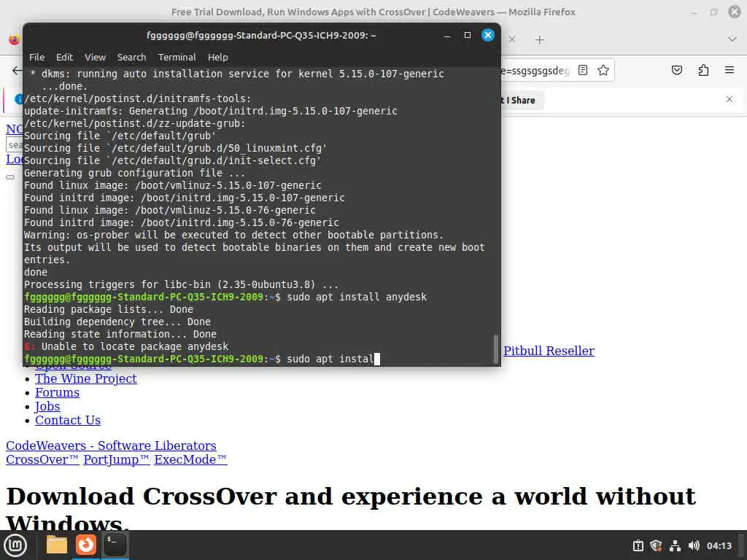Open the terminal Edit menu

tap(64, 57)
